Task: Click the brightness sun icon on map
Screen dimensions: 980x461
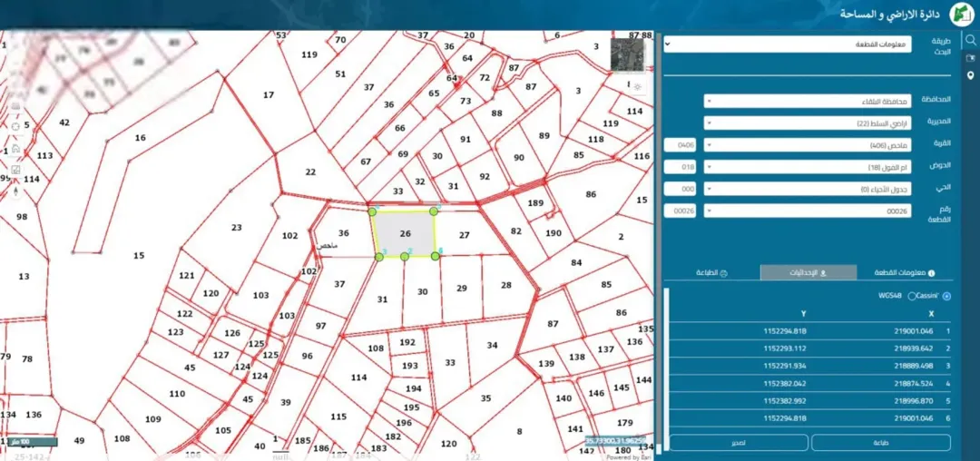Action: tap(637, 86)
